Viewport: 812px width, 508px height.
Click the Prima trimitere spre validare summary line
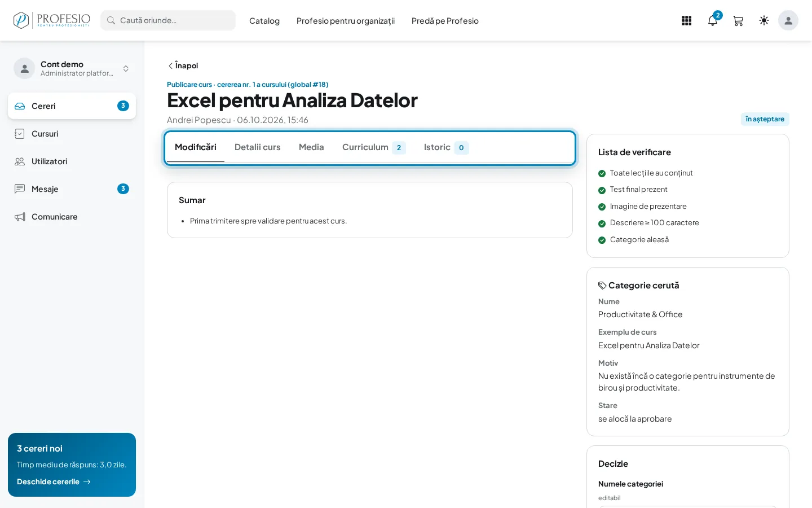pyautogui.click(x=268, y=221)
